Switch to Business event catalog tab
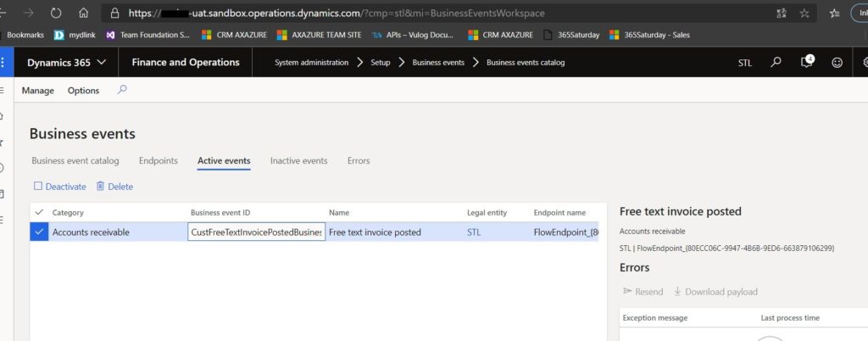868x341 pixels. pos(75,160)
